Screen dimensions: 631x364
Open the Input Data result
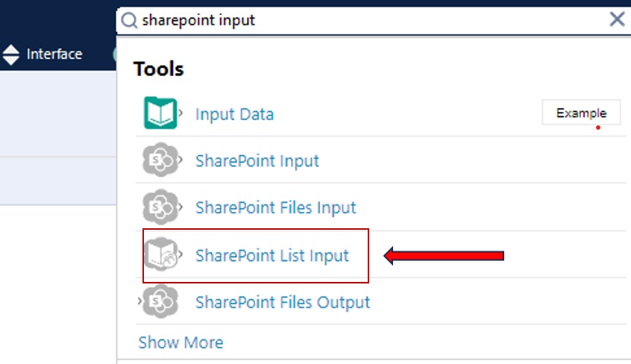click(235, 114)
